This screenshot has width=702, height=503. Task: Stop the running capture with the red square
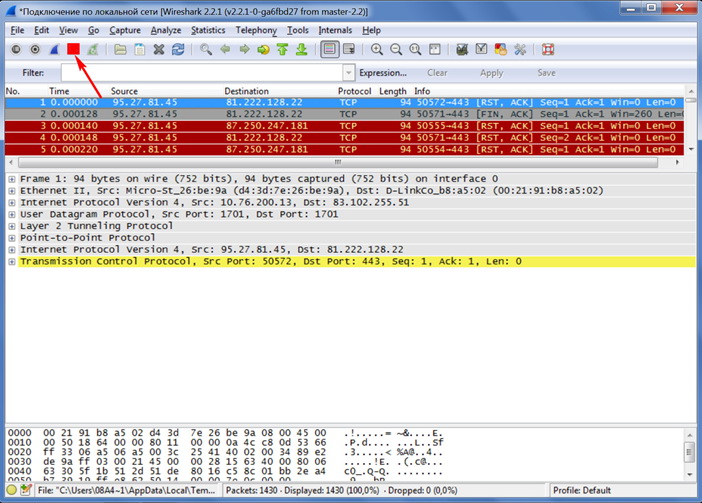[73, 49]
